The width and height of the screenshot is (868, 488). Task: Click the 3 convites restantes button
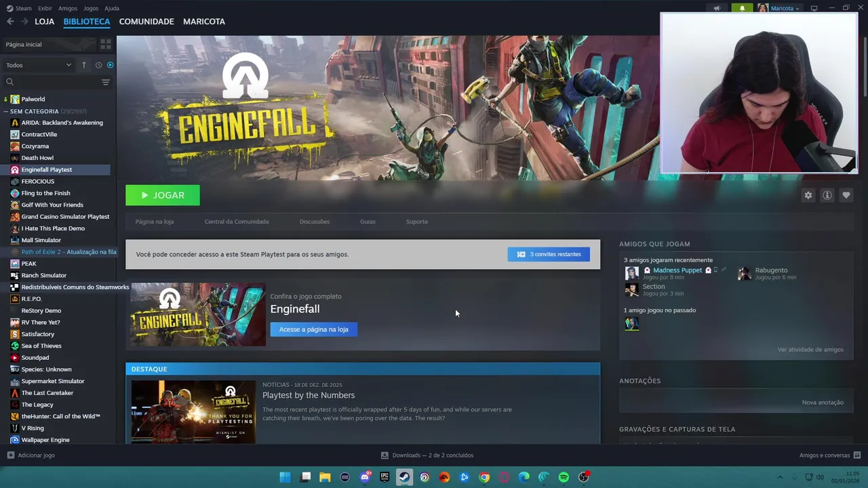coord(549,254)
